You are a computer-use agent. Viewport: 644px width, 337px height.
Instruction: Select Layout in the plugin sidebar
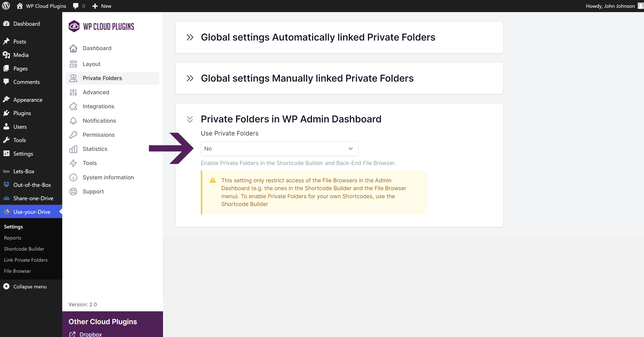(x=91, y=64)
